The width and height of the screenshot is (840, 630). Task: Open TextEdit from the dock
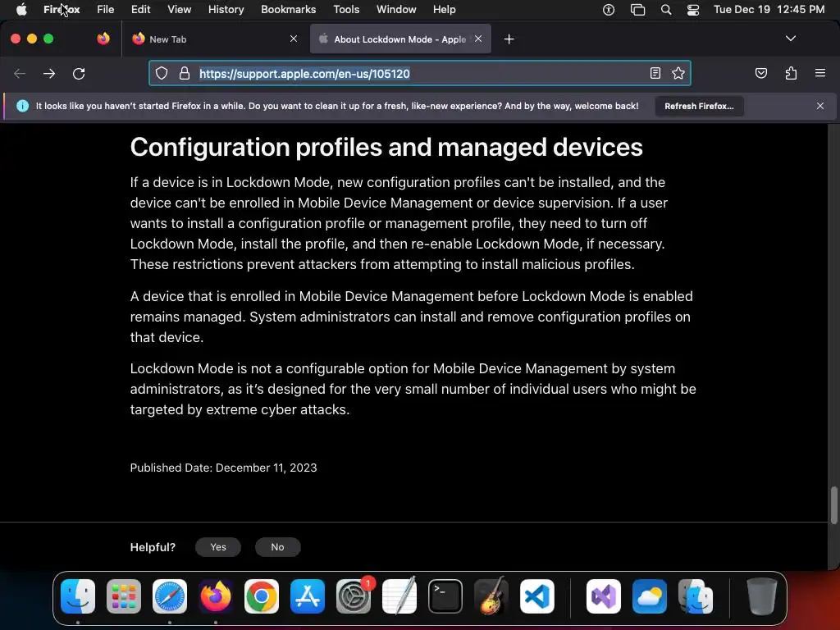(x=399, y=596)
